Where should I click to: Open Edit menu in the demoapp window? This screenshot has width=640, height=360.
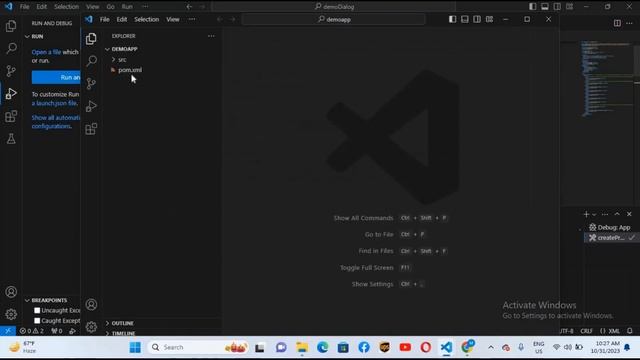pyautogui.click(x=122, y=19)
